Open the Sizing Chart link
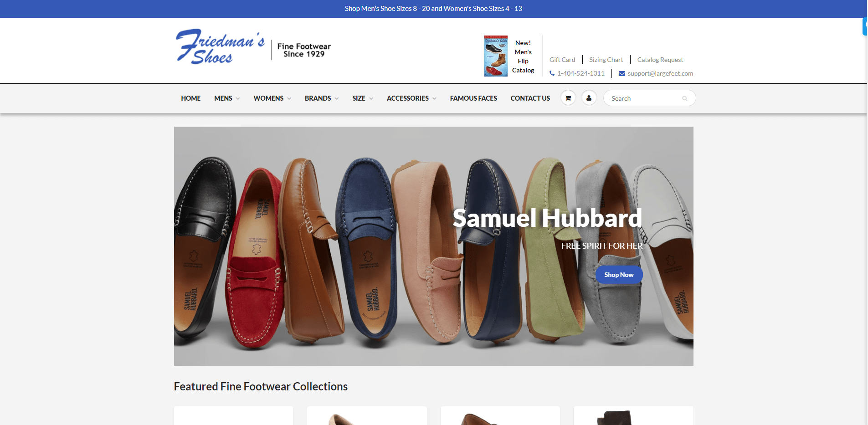 click(x=606, y=60)
